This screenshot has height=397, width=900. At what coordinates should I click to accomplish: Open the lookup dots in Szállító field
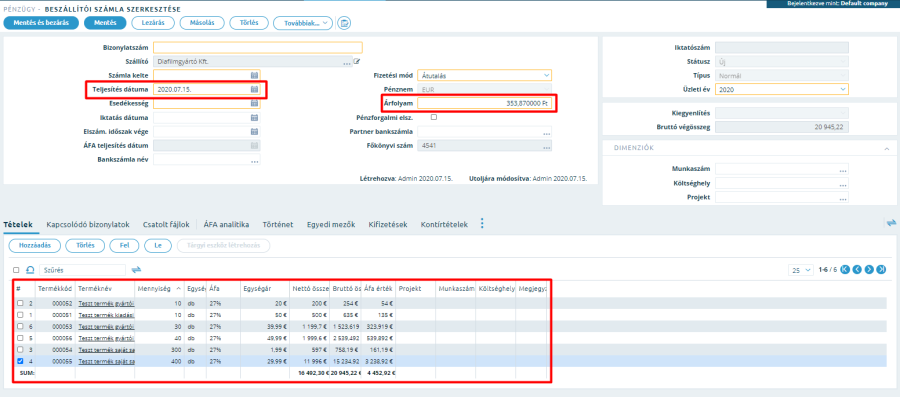click(x=347, y=63)
